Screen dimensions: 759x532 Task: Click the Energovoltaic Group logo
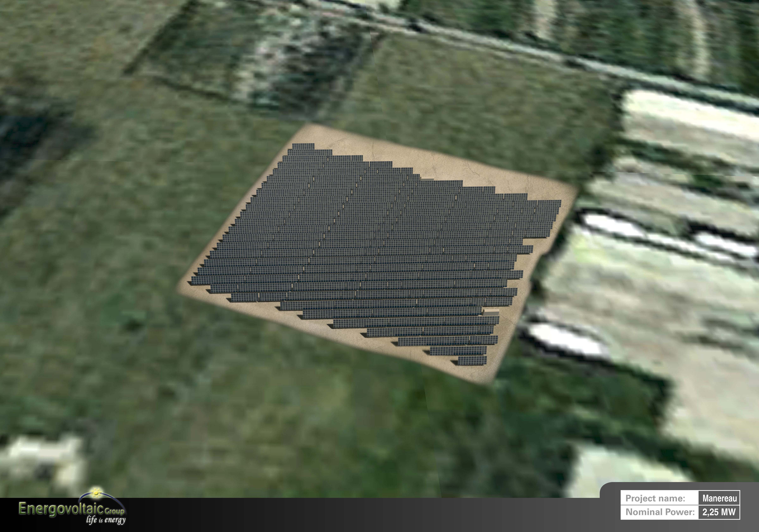(72, 506)
